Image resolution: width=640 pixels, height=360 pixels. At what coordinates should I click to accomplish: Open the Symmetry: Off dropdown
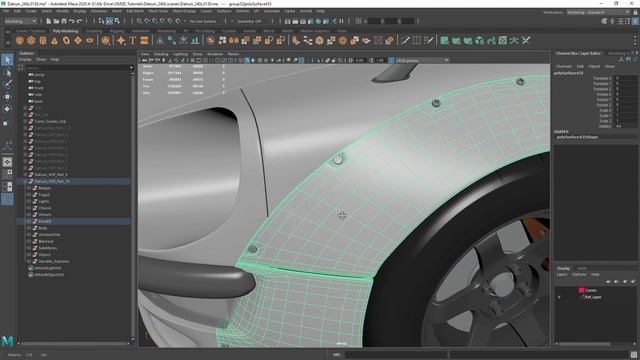(x=249, y=21)
